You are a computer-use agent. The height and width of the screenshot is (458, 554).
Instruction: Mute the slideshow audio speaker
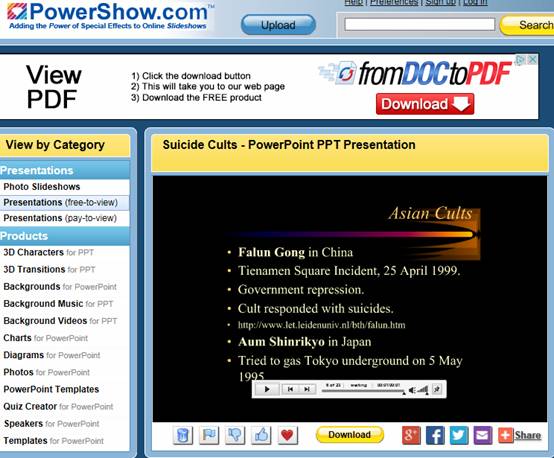click(x=412, y=390)
